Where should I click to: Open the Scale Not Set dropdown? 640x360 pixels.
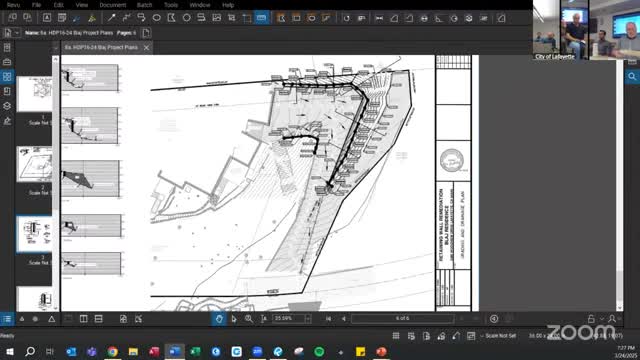tap(498, 336)
